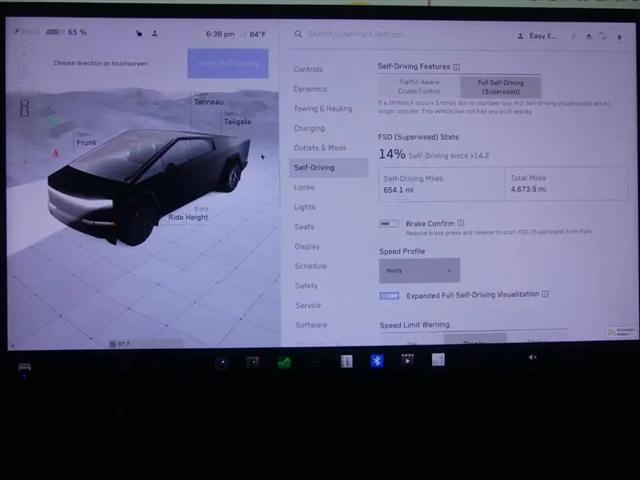Screen dimensions: 640x480
Task: Open the Controls settings menu
Action: [x=308, y=69]
